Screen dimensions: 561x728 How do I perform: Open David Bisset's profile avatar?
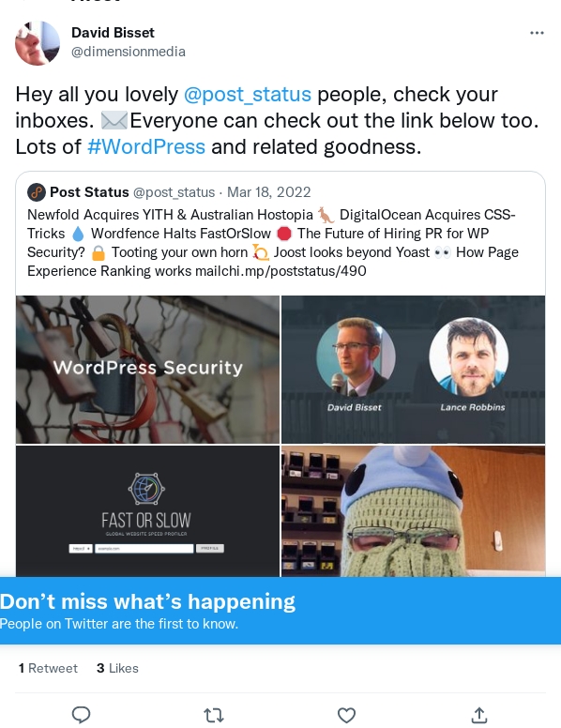38,43
